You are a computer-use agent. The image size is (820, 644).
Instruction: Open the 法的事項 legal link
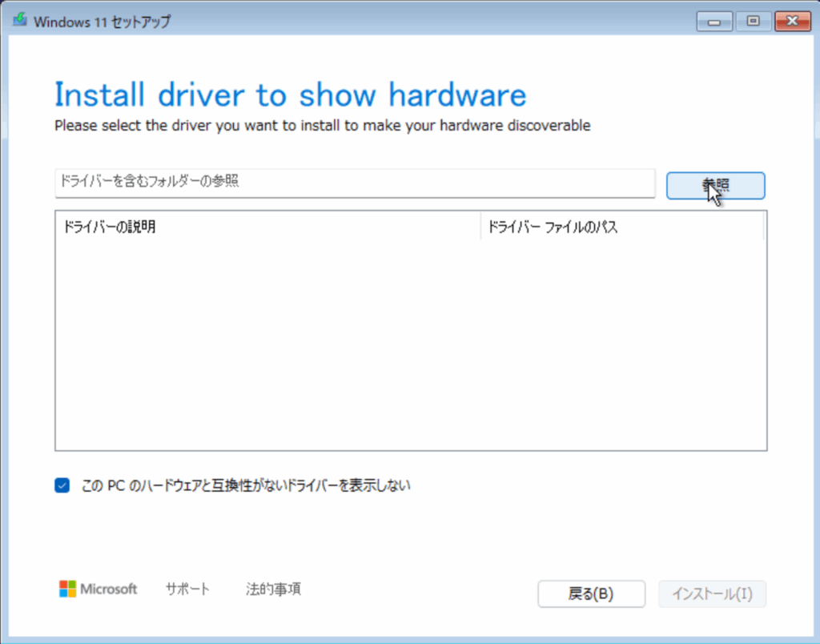(273, 590)
